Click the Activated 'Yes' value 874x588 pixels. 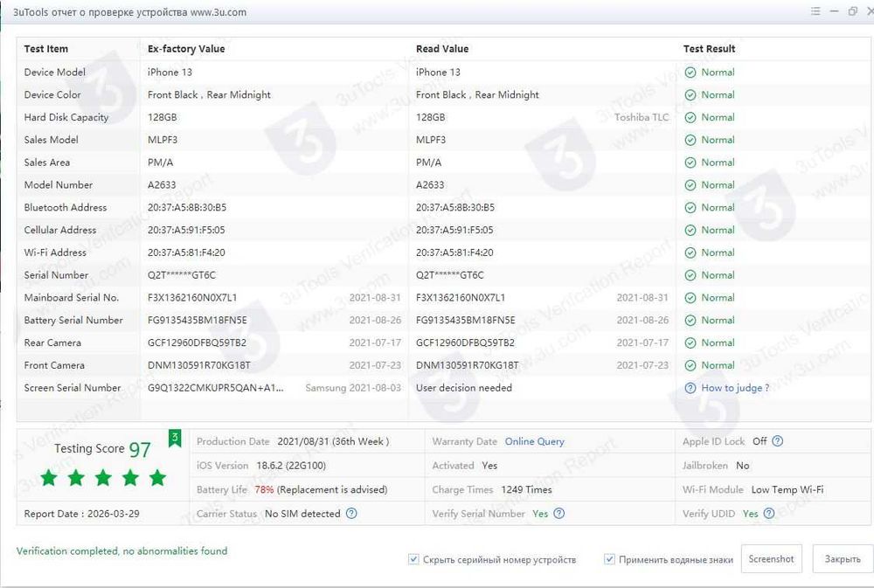tap(489, 466)
